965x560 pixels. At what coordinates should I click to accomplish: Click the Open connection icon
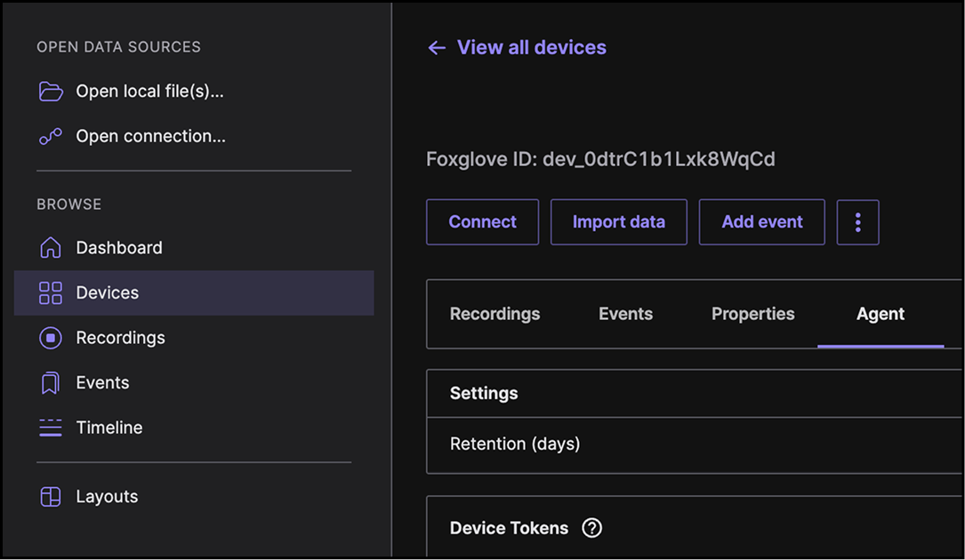51,137
